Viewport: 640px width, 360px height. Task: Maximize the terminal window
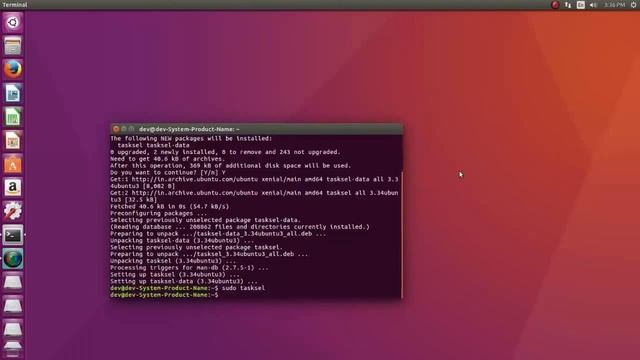pos(131,129)
